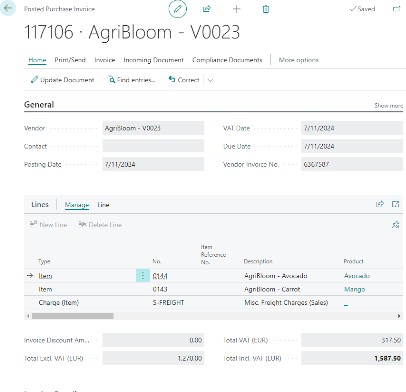Click the share icon in header
This screenshot has width=406, height=392.
[x=207, y=9]
